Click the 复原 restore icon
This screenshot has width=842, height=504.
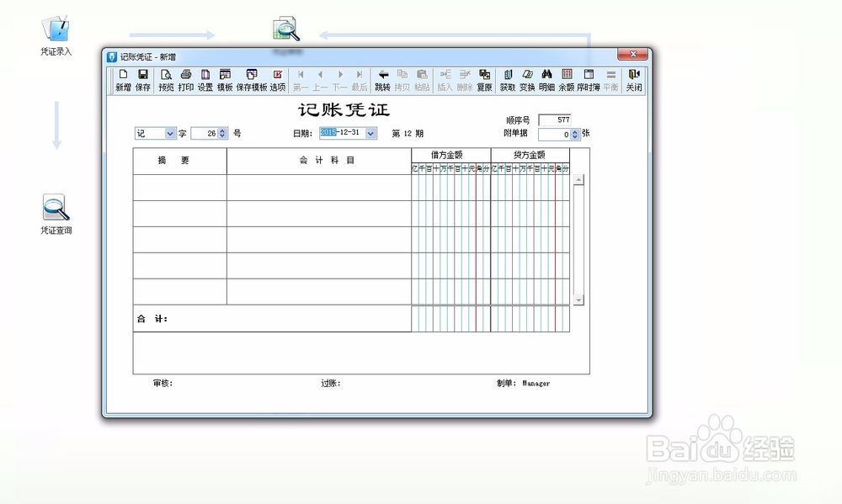pos(484,80)
